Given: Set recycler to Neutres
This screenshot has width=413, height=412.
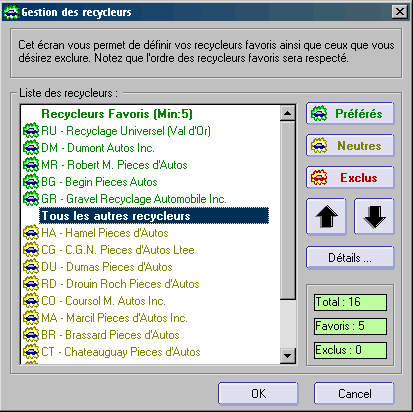Looking at the screenshot, I should [x=350, y=146].
